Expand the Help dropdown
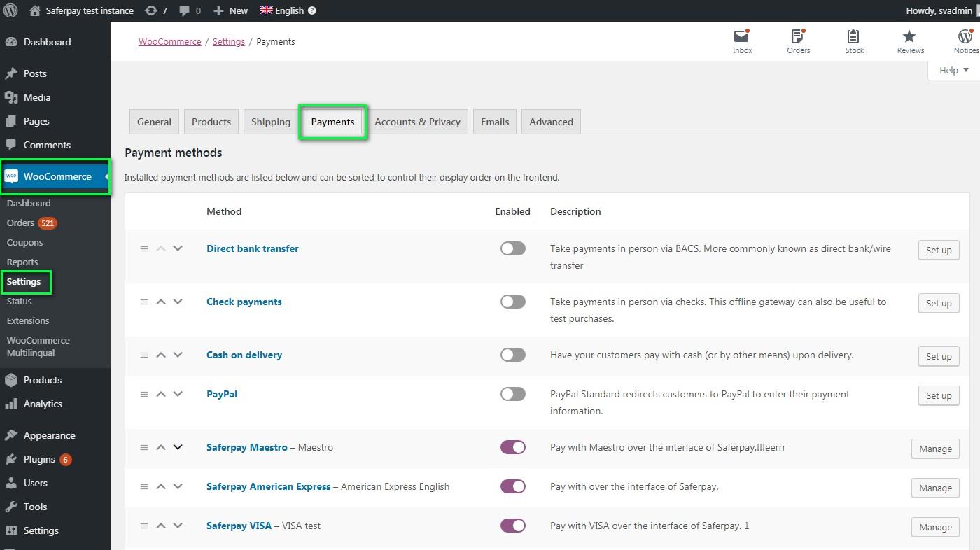 tap(953, 70)
